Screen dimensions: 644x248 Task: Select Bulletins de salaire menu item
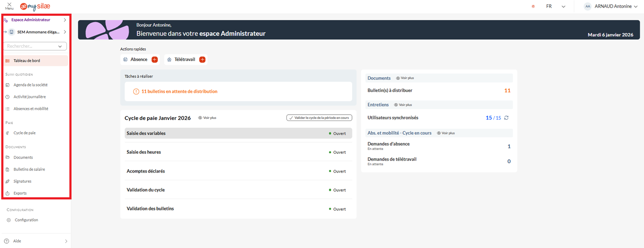point(29,169)
